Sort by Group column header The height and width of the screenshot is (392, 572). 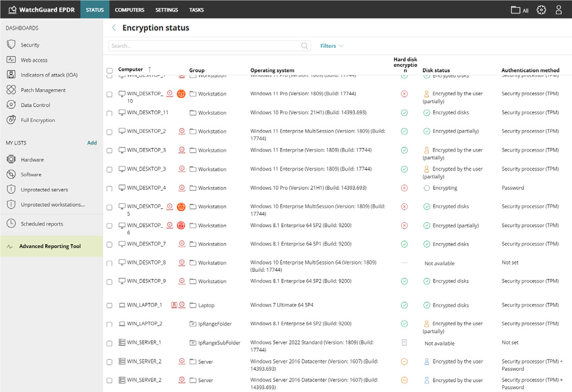click(x=197, y=70)
